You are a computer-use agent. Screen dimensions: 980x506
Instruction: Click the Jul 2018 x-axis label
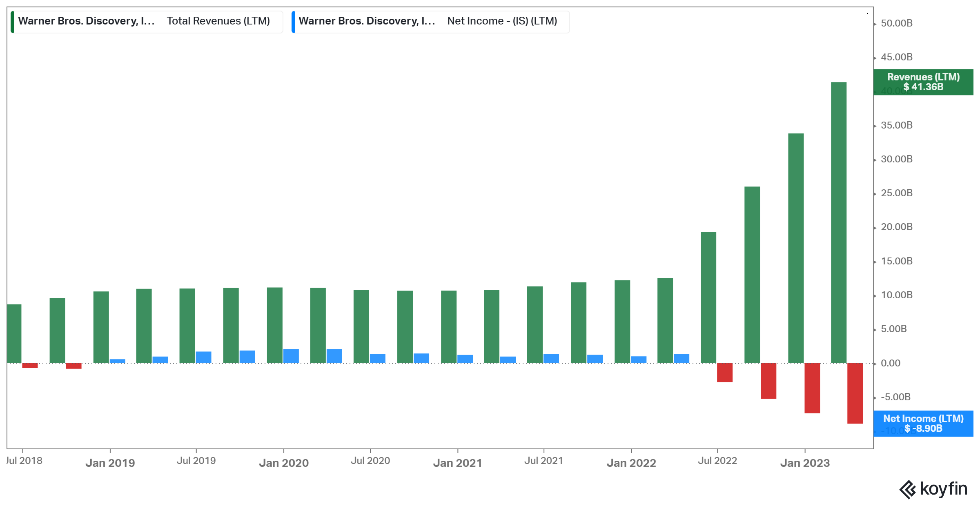pyautogui.click(x=24, y=461)
